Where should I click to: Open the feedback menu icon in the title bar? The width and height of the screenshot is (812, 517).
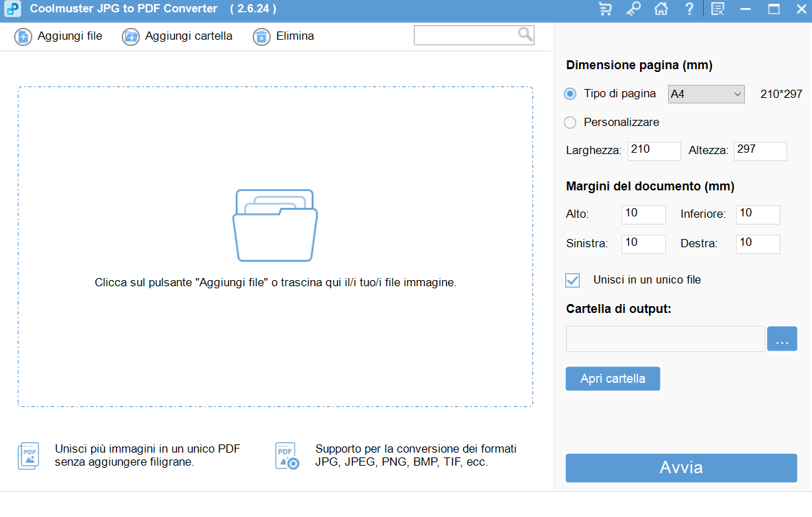coord(717,9)
